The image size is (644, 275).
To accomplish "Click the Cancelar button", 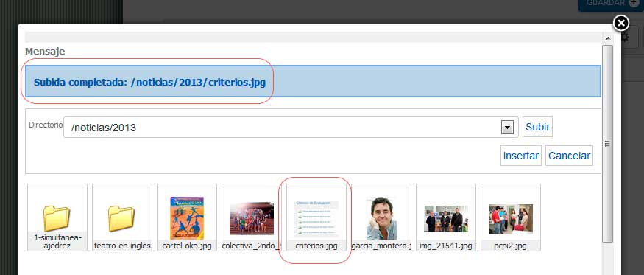I will 569,156.
